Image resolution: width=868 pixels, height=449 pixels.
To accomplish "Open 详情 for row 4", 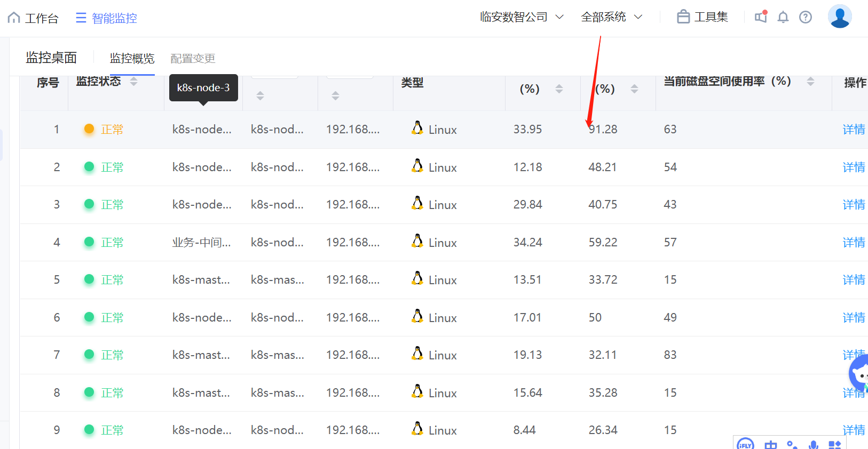I will [x=854, y=243].
